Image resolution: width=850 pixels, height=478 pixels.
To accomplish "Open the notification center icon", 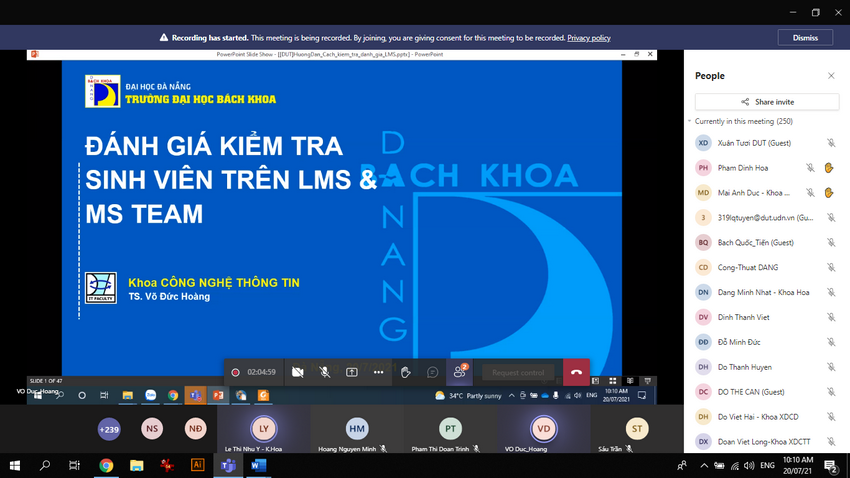I will [x=831, y=466].
